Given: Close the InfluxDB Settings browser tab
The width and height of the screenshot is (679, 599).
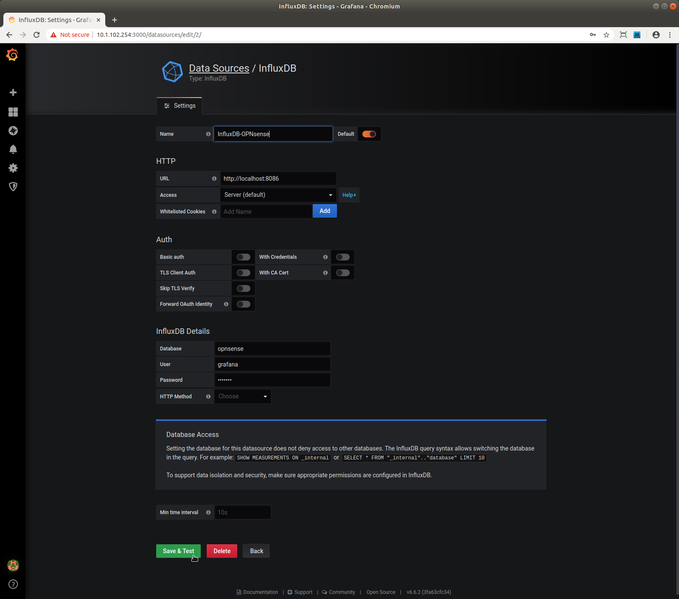Looking at the screenshot, I should [x=98, y=20].
